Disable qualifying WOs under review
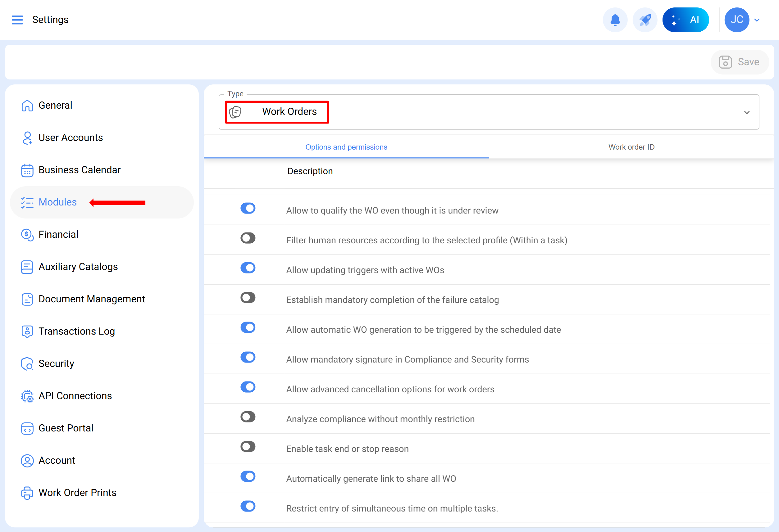This screenshot has height=532, width=779. [248, 208]
